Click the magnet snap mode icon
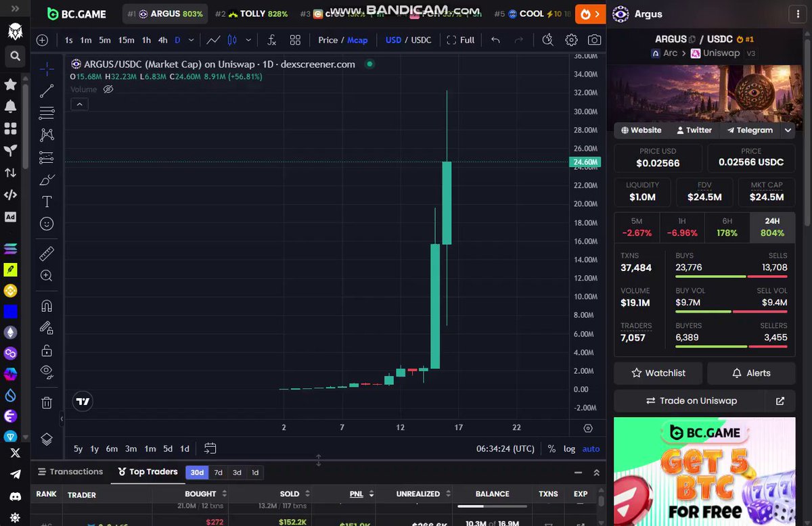Viewport: 812px width, 526px height. (x=47, y=306)
